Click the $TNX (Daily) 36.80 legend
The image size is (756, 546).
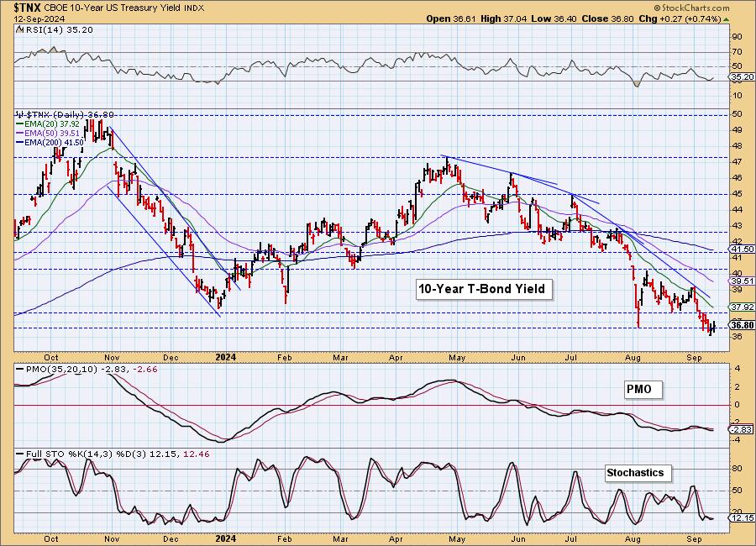[65, 115]
